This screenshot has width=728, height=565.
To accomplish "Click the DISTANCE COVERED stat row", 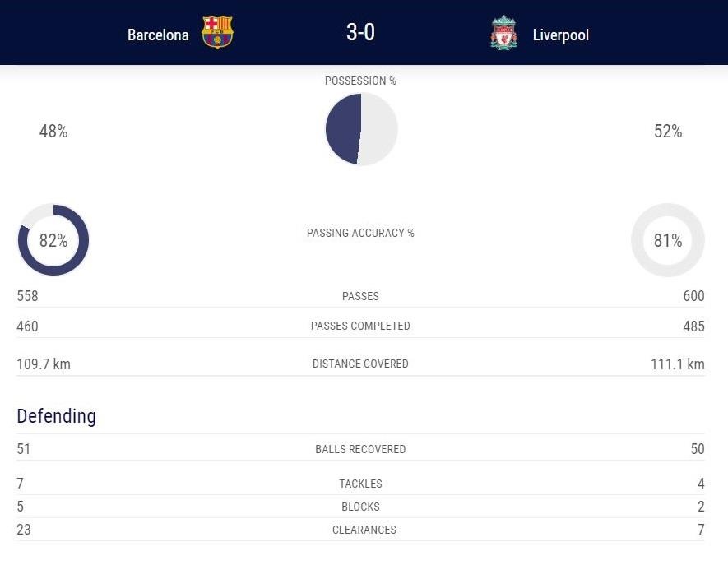I will [360, 364].
